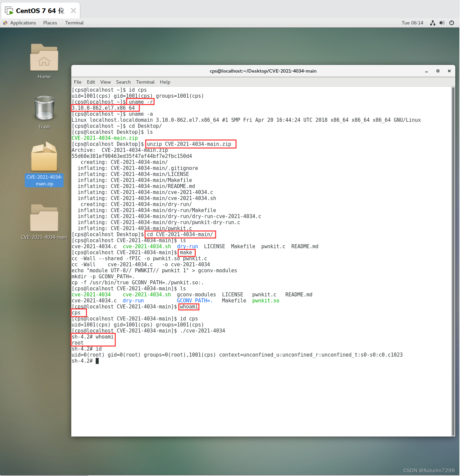Click the 'unzip CVE-2021-4034-main.zip' command
The width and height of the screenshot is (460, 476).
tap(189, 144)
